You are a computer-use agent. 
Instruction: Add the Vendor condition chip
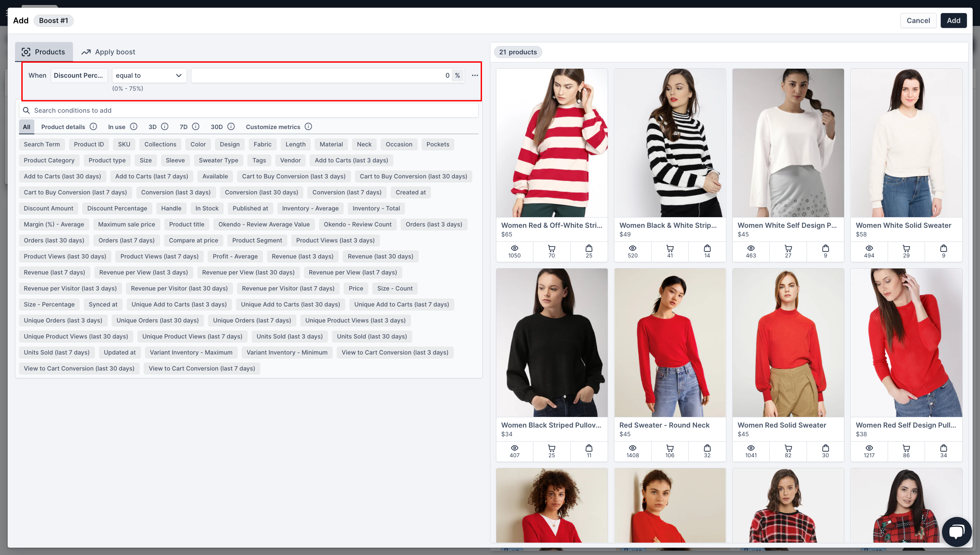click(290, 160)
